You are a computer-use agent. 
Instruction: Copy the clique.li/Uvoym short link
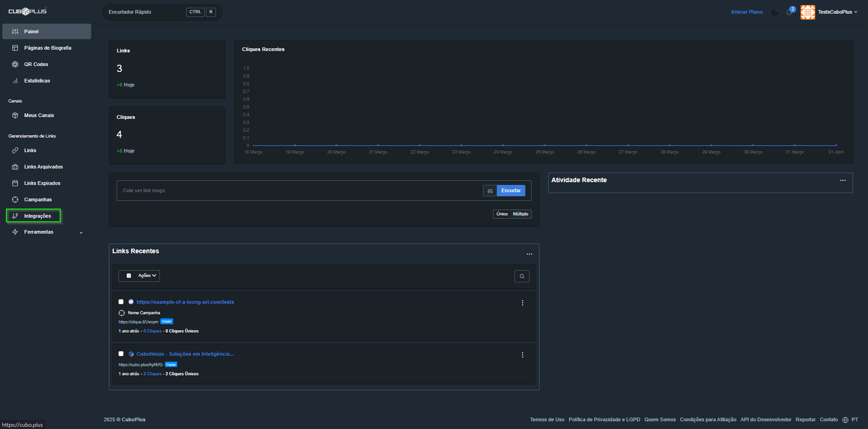167,322
